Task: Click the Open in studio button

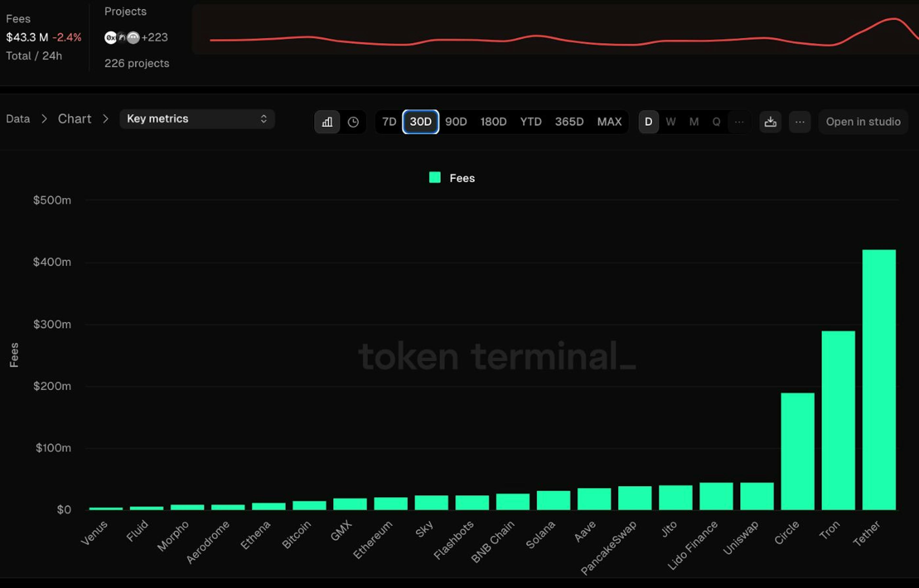Action: coord(863,122)
